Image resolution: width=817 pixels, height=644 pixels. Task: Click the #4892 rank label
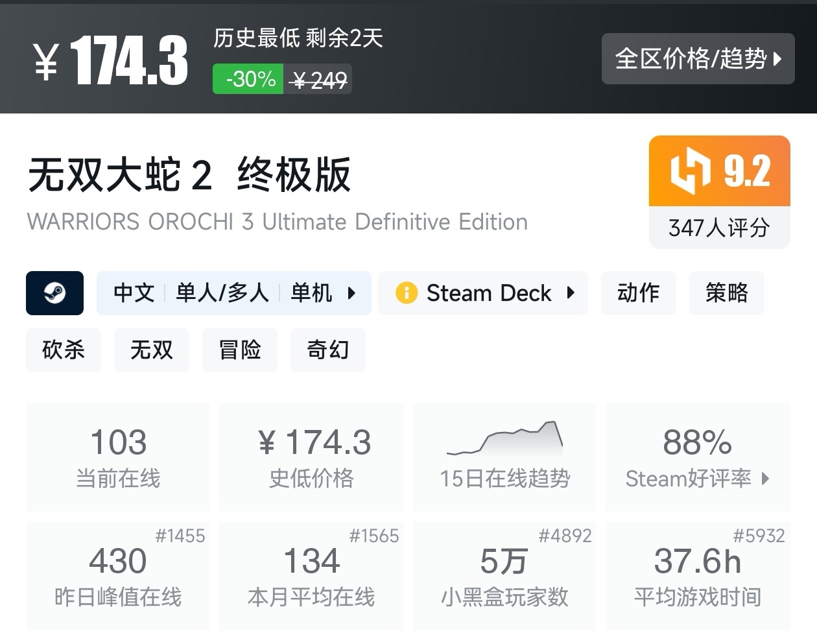[565, 536]
